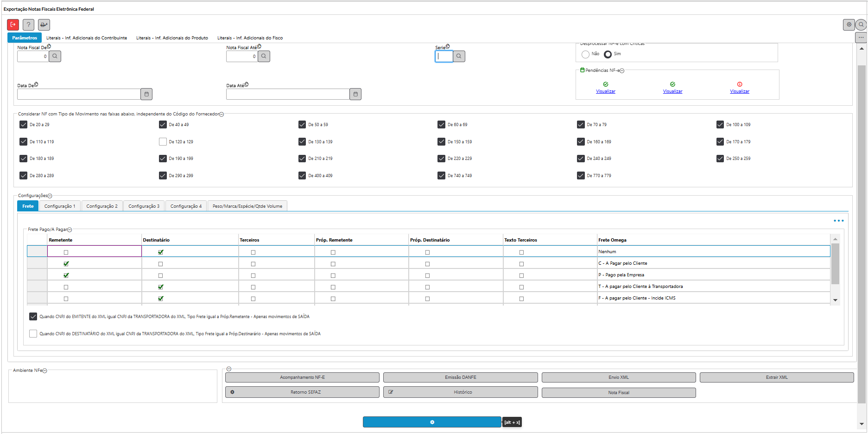Click into the Data De input field
Viewport: 868px width, 434px height.
79,94
